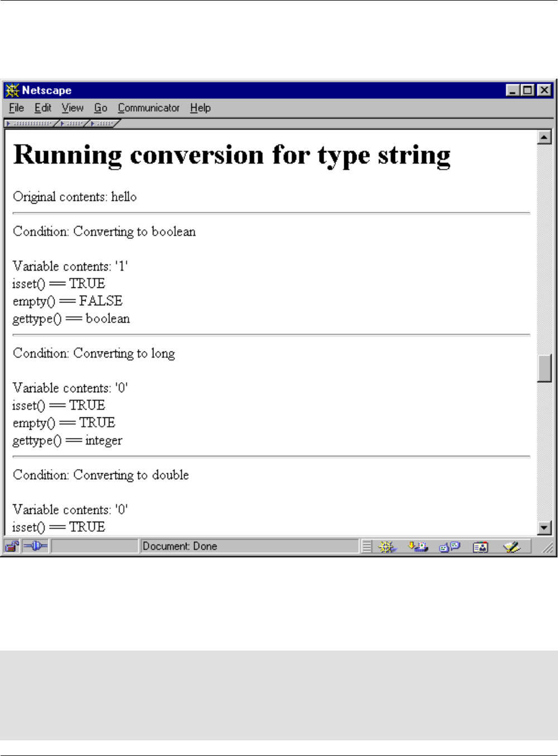Open Navigator from the component bar
This screenshot has height=756, width=558.
click(387, 547)
